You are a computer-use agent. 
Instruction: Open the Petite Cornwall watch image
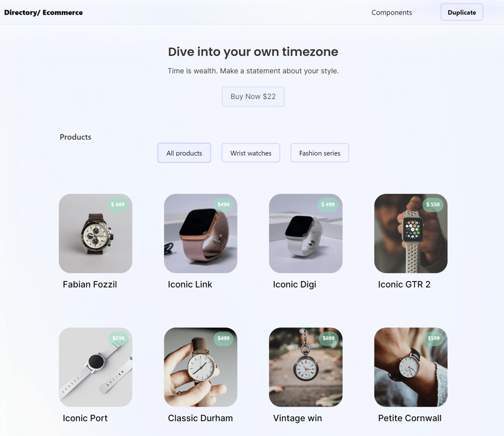411,367
